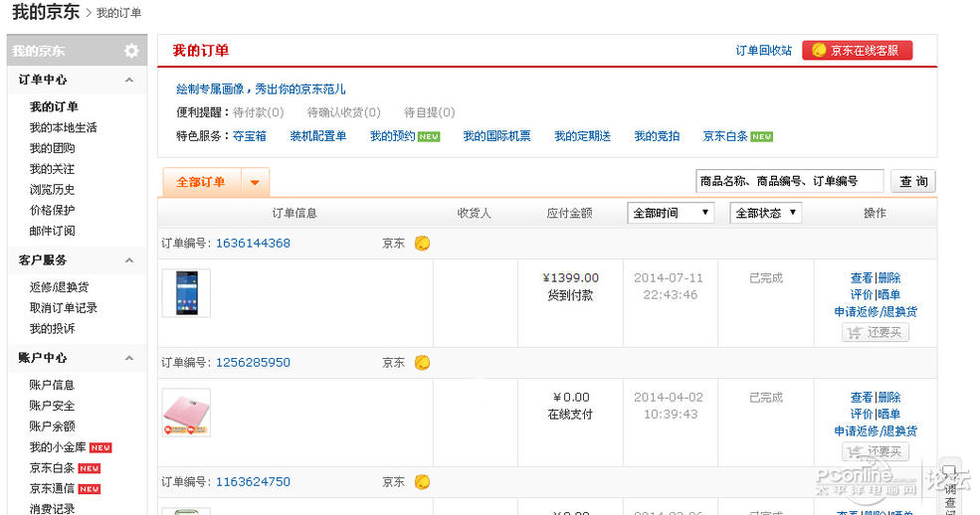Open 夺宝箱 featured service
The image size is (980, 515).
[250, 136]
